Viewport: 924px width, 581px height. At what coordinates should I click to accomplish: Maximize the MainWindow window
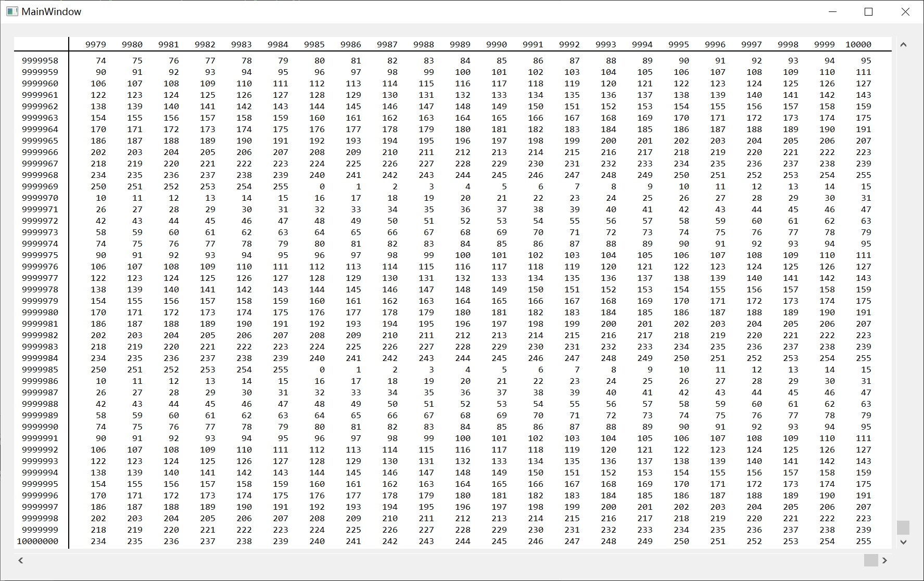pyautogui.click(x=868, y=11)
